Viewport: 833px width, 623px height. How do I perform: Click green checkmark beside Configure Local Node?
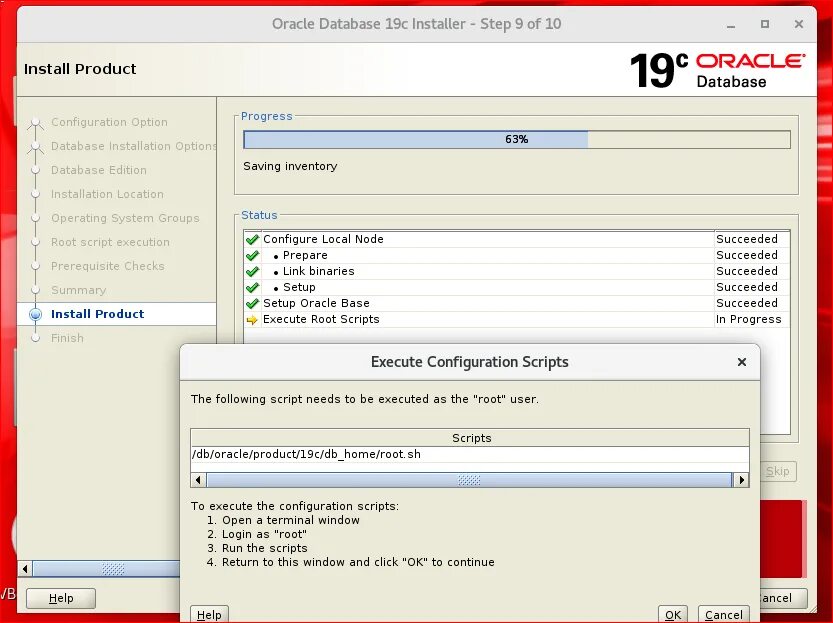click(x=252, y=240)
